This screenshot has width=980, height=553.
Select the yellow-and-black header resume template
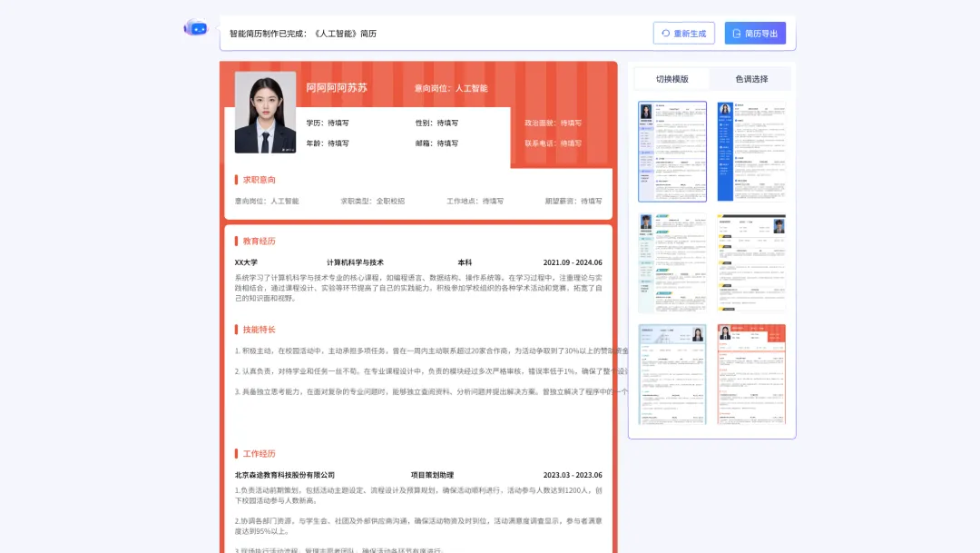coord(751,262)
